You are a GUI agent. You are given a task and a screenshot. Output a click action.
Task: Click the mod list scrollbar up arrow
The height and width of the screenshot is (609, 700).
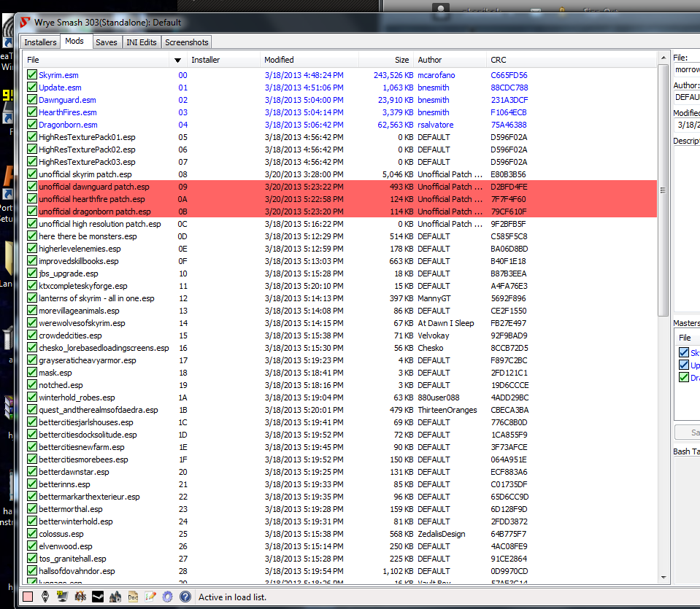click(664, 58)
